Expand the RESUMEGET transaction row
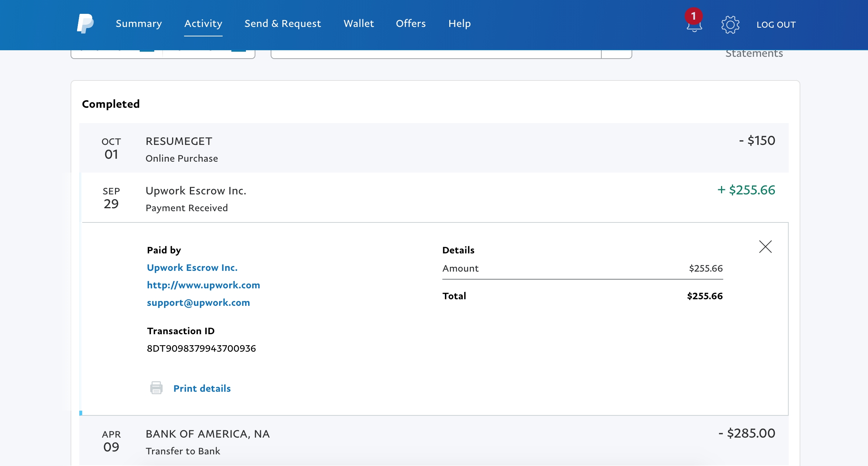The image size is (868, 466). [x=434, y=148]
